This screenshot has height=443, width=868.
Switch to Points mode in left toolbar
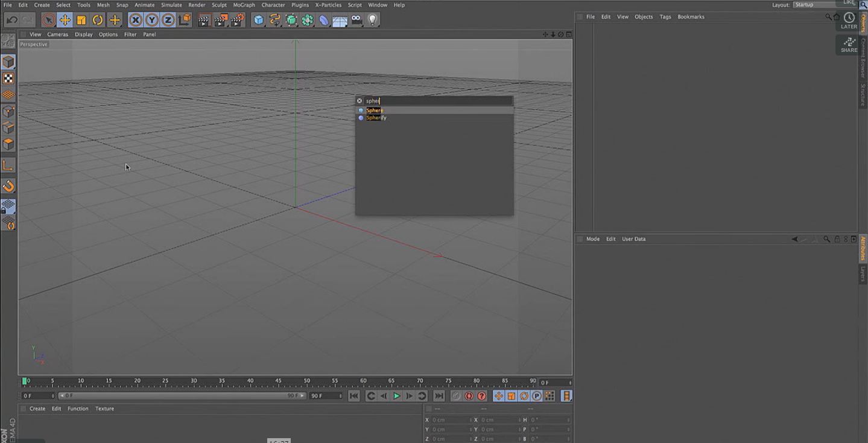click(x=8, y=112)
